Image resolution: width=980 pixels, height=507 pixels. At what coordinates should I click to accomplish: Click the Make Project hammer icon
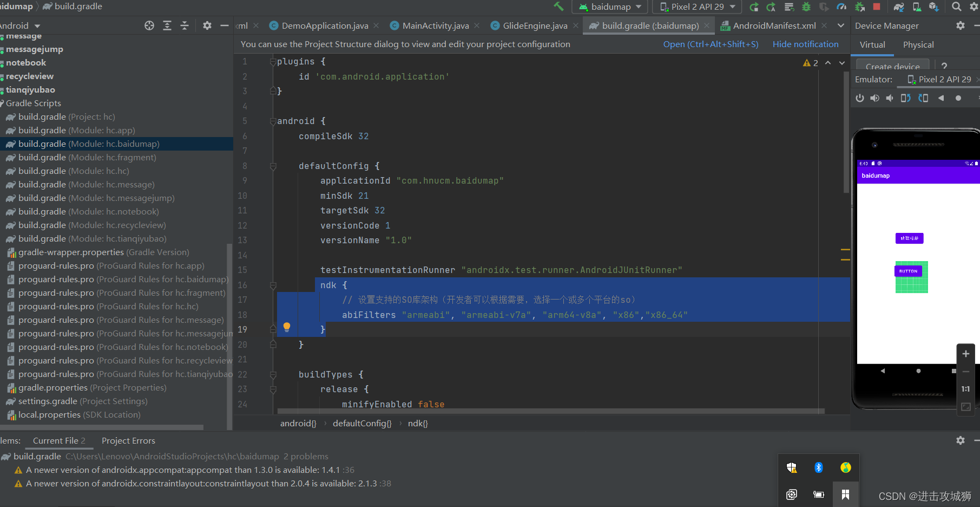[x=558, y=6]
